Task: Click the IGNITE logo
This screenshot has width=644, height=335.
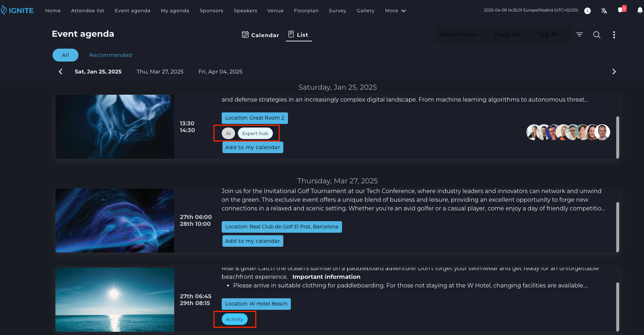Action: click(17, 10)
